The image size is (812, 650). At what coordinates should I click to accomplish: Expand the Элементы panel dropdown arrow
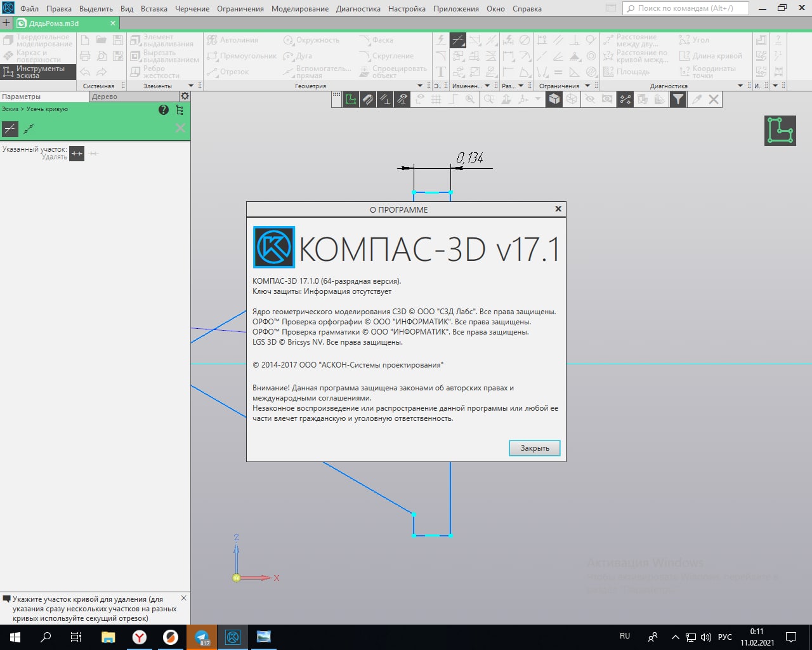(191, 86)
